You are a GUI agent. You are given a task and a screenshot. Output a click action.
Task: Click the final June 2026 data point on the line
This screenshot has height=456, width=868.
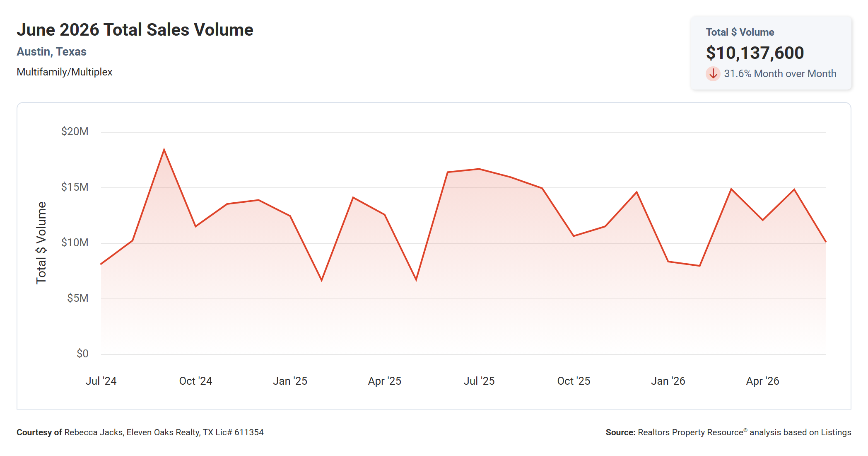[825, 242]
